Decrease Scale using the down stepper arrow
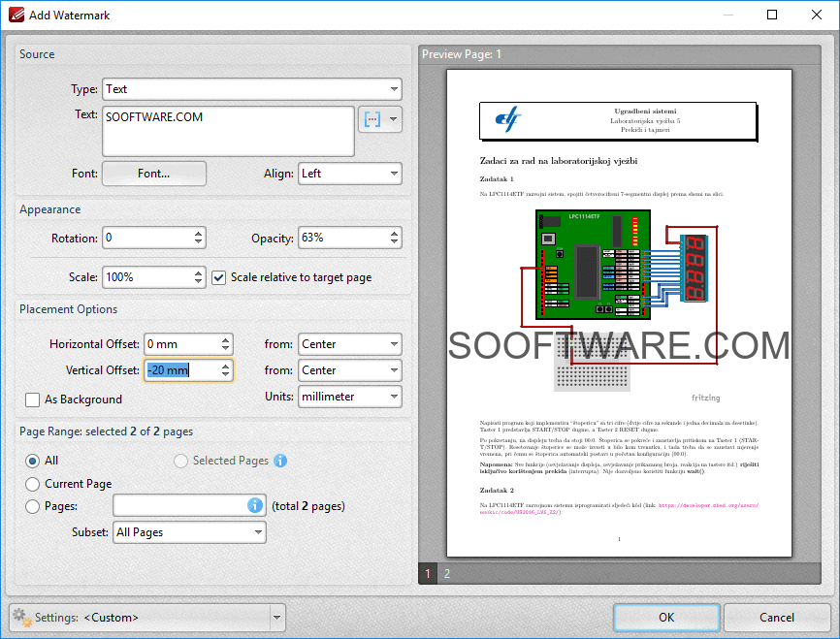 click(197, 282)
